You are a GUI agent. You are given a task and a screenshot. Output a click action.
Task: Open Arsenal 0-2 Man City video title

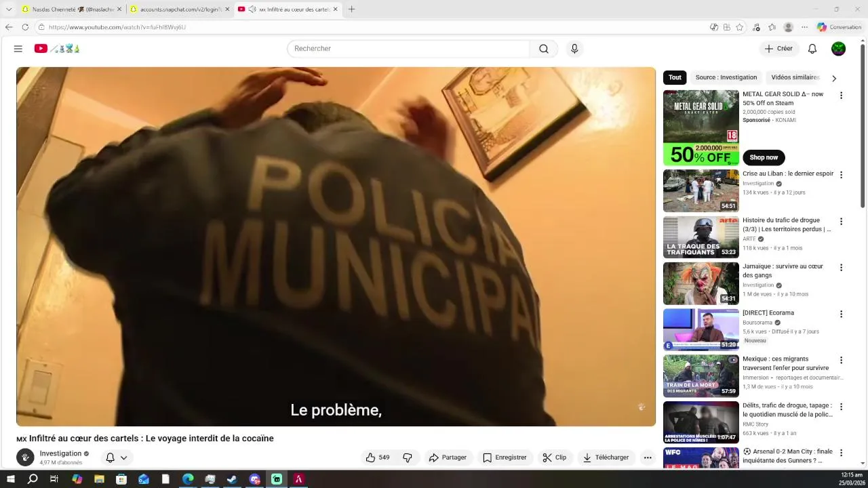(787, 456)
